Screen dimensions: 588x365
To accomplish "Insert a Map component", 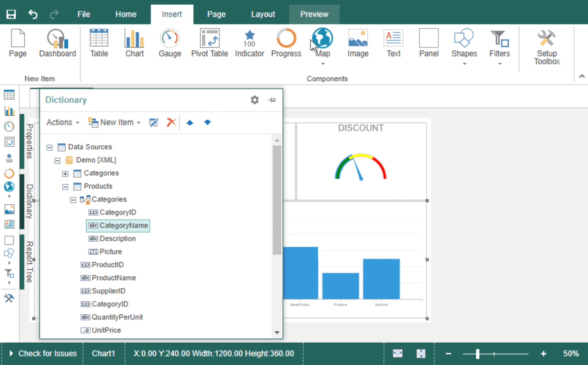I will coord(323,42).
